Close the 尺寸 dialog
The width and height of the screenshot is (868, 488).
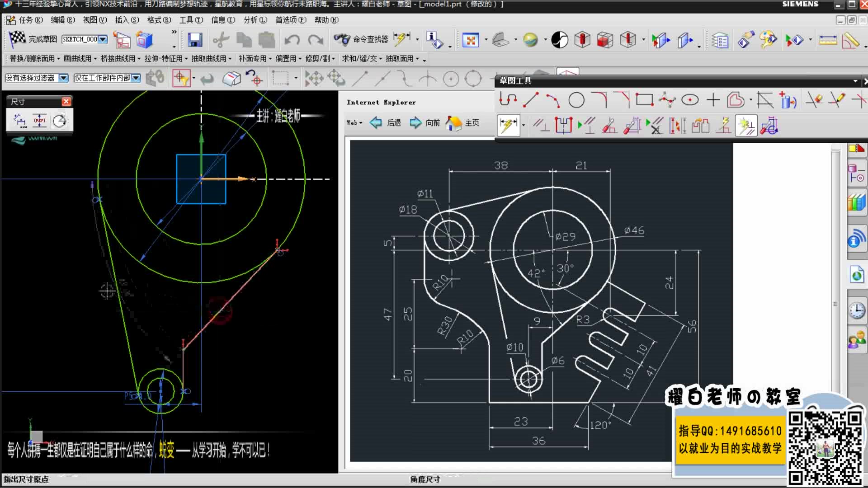66,101
